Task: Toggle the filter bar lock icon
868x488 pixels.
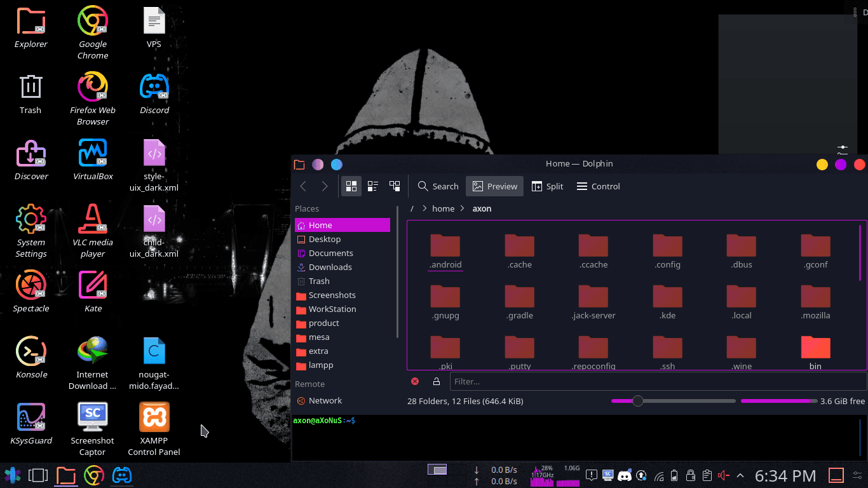Action: coord(436,381)
